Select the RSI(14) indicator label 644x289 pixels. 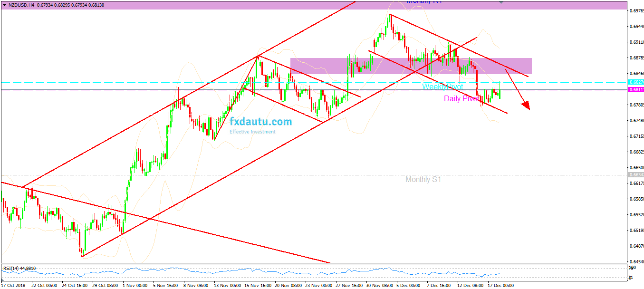click(19, 269)
